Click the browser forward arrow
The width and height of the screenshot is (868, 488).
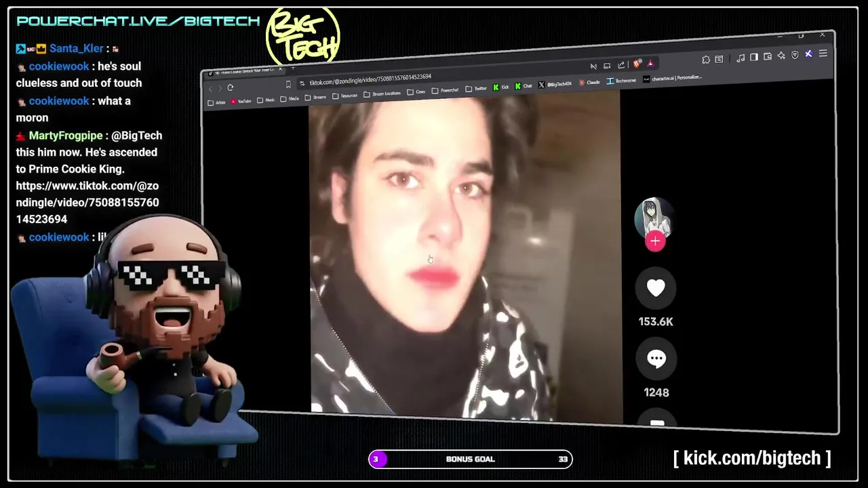[x=220, y=88]
